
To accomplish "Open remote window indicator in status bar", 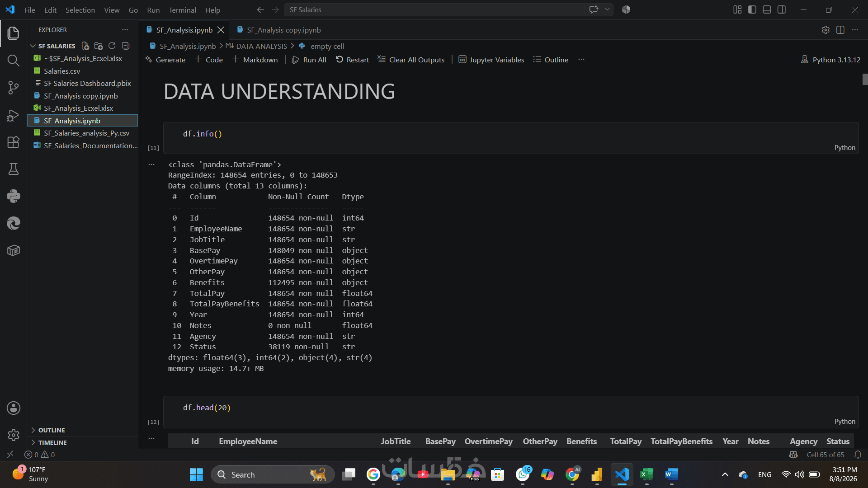I will click(x=10, y=455).
